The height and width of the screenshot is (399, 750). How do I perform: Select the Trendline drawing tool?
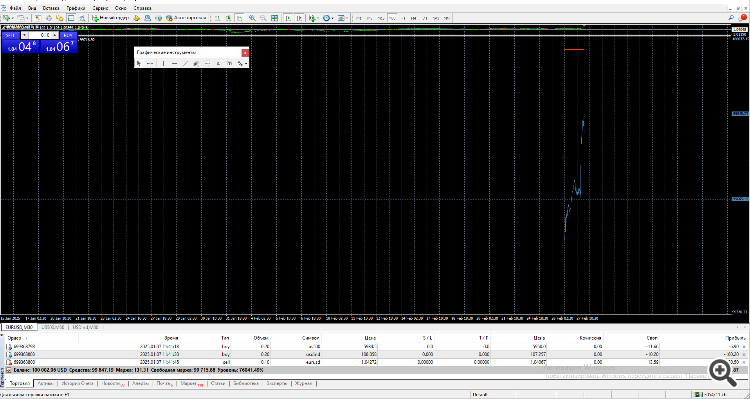click(x=185, y=63)
